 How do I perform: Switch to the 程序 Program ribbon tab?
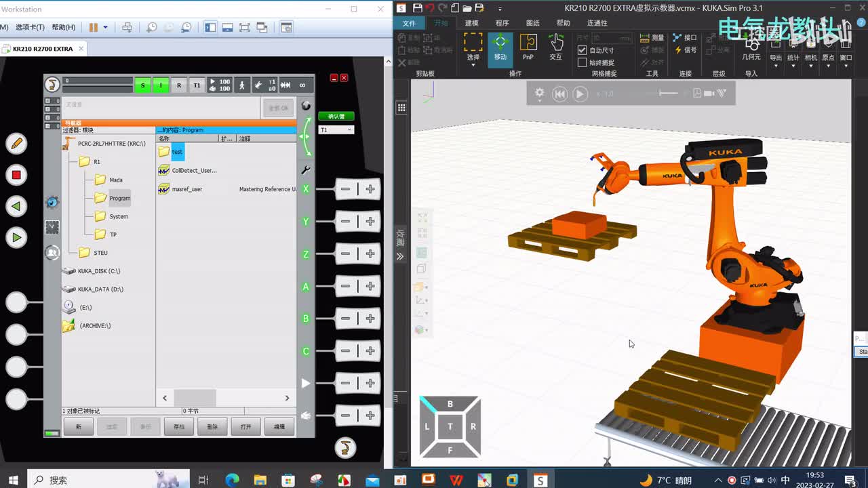tap(502, 23)
